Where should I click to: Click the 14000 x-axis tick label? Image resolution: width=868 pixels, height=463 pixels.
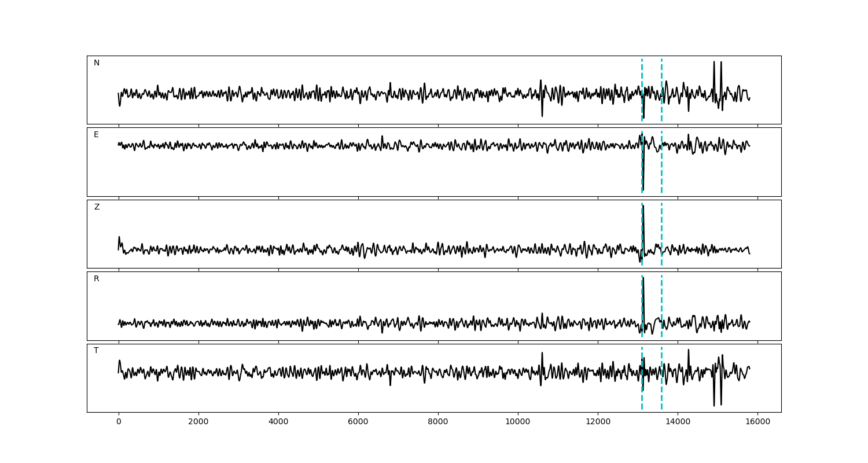pyautogui.click(x=678, y=422)
